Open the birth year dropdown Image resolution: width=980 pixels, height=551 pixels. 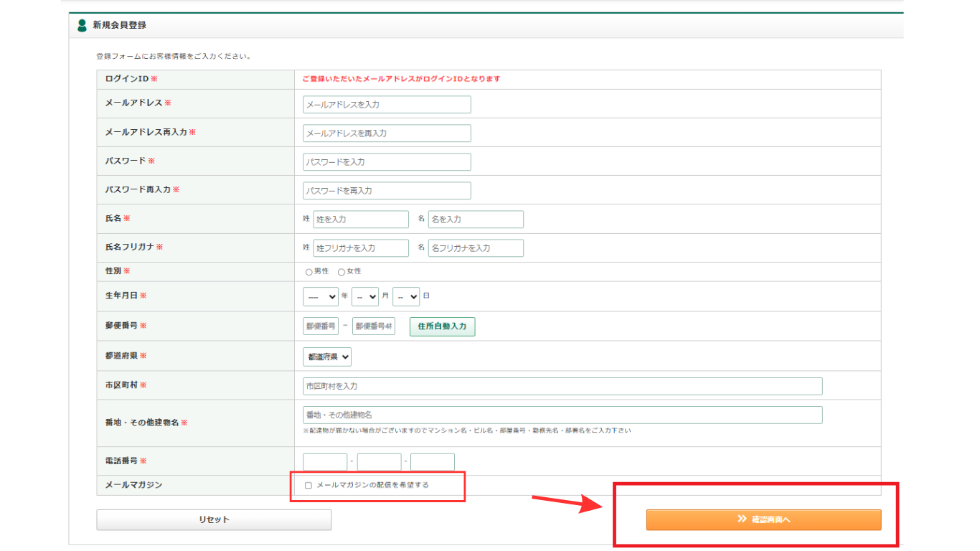(321, 296)
